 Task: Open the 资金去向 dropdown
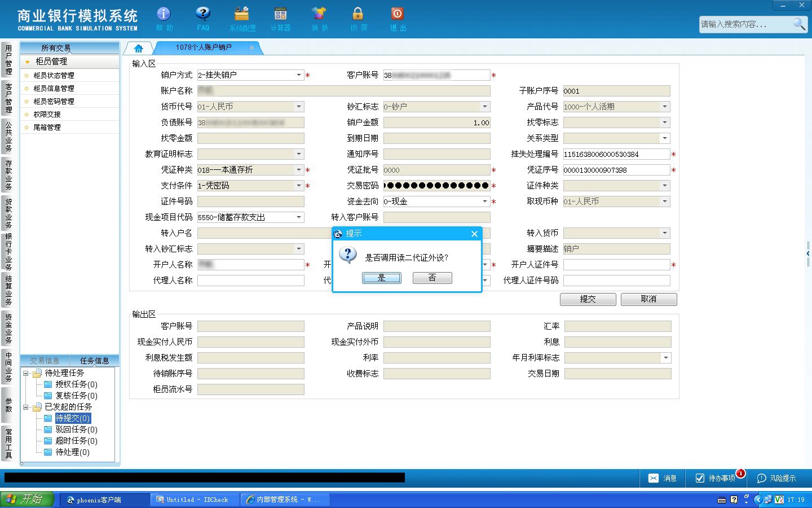click(485, 202)
